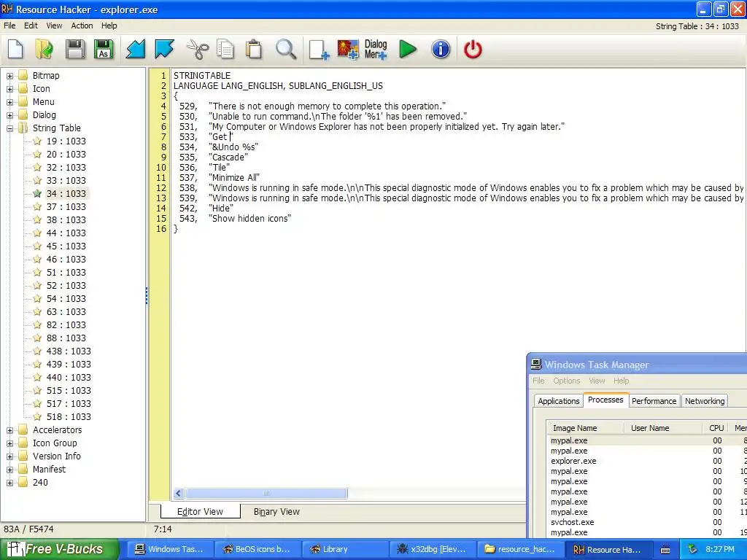Viewport: 747px width, 560px height.
Task: Expand the Icon Group folder
Action: click(9, 443)
